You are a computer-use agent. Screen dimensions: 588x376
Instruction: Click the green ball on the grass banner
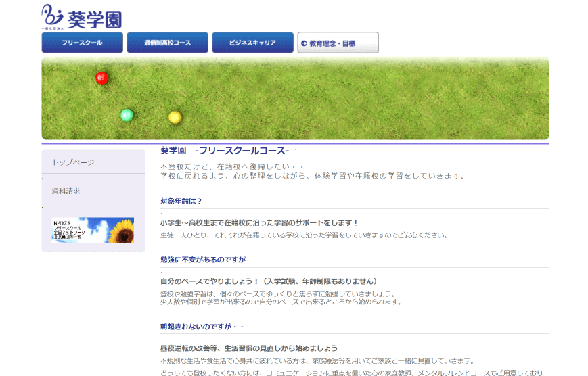point(127,115)
